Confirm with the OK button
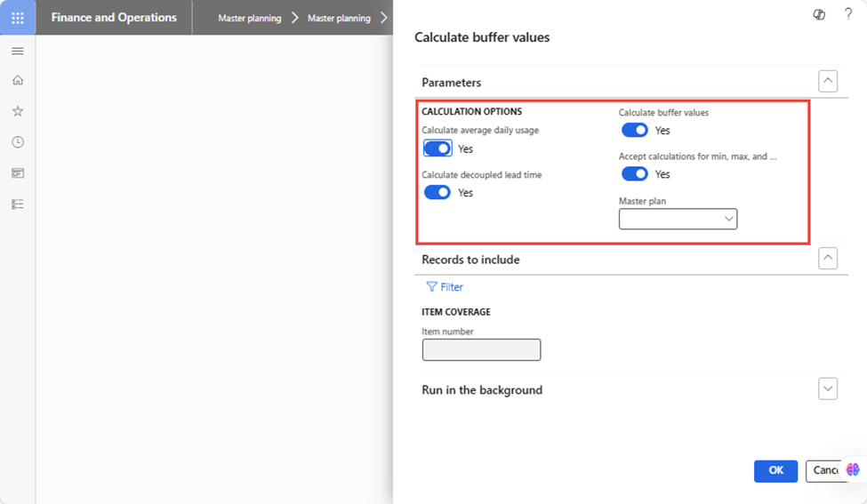The height and width of the screenshot is (504, 867). click(x=775, y=470)
